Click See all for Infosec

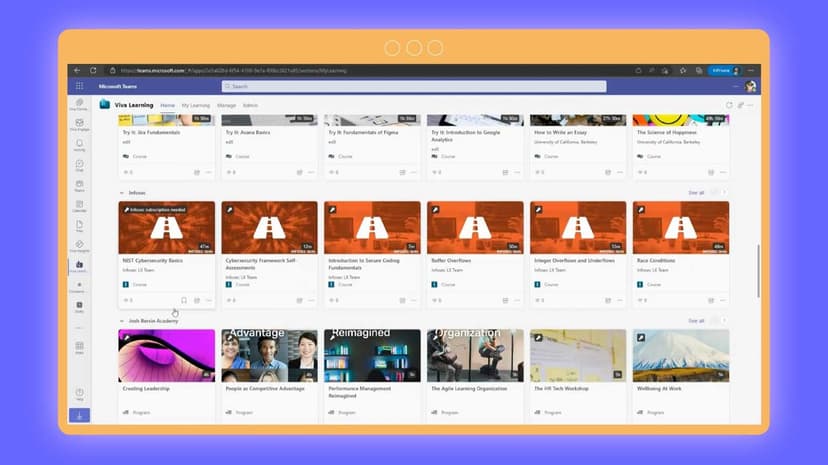pos(696,193)
